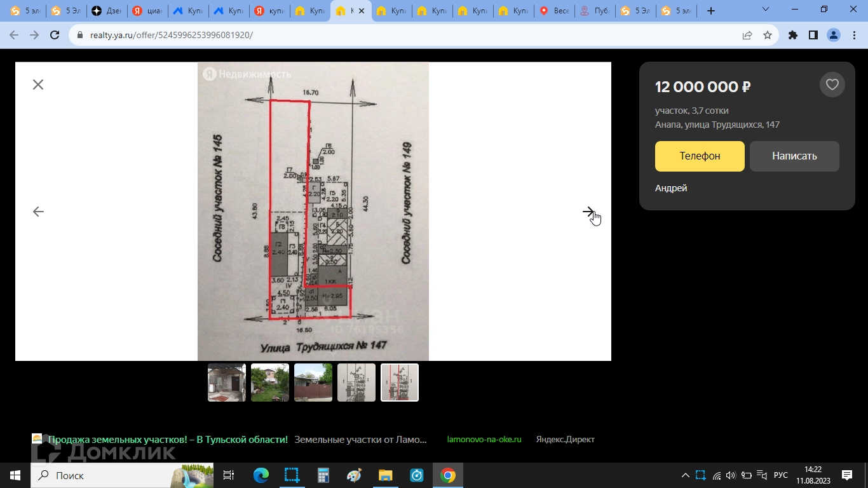Viewport: 868px width, 488px height.
Task: Expand the tab search dropdown
Action: [766, 10]
